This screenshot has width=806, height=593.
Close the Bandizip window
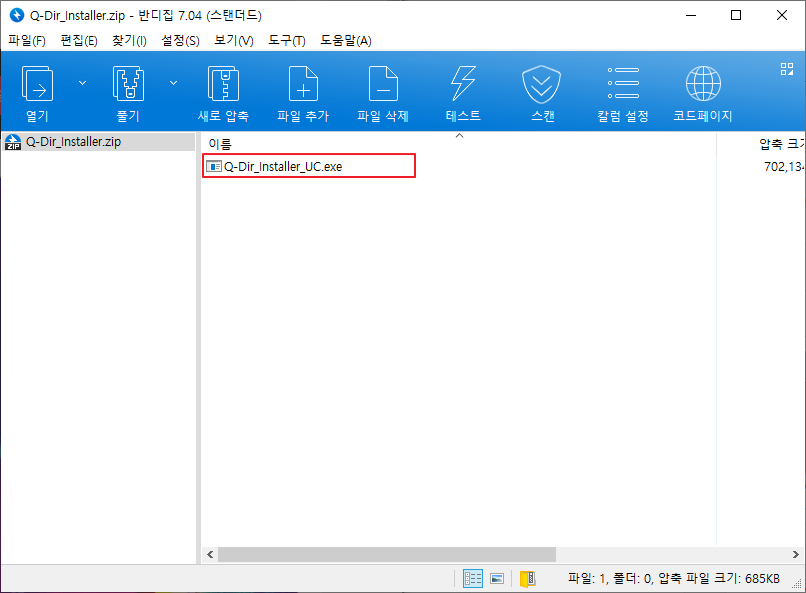782,15
